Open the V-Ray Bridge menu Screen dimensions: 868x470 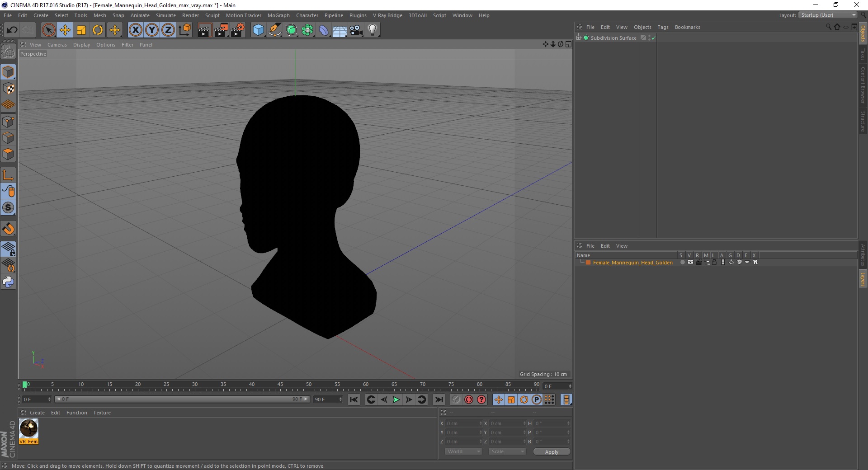(387, 15)
